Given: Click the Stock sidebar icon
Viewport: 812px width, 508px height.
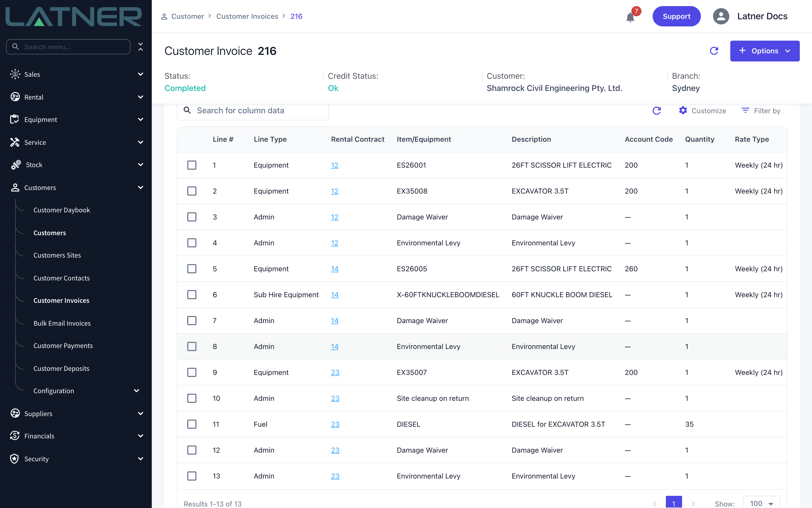Looking at the screenshot, I should tap(16, 165).
